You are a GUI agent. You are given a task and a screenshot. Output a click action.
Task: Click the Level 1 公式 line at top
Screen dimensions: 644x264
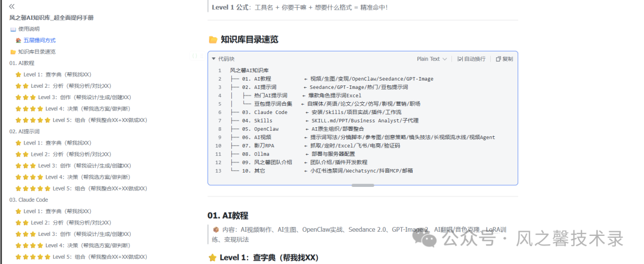300,7
